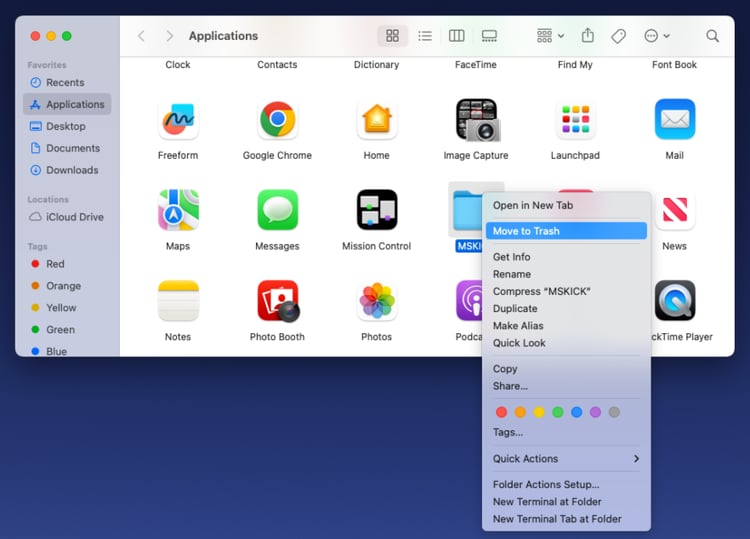Select the Image Capture app icon
Viewport: 750px width, 539px height.
point(477,120)
